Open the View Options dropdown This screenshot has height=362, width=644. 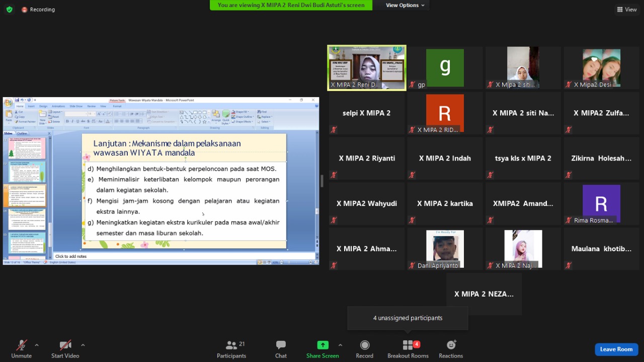[x=405, y=5]
